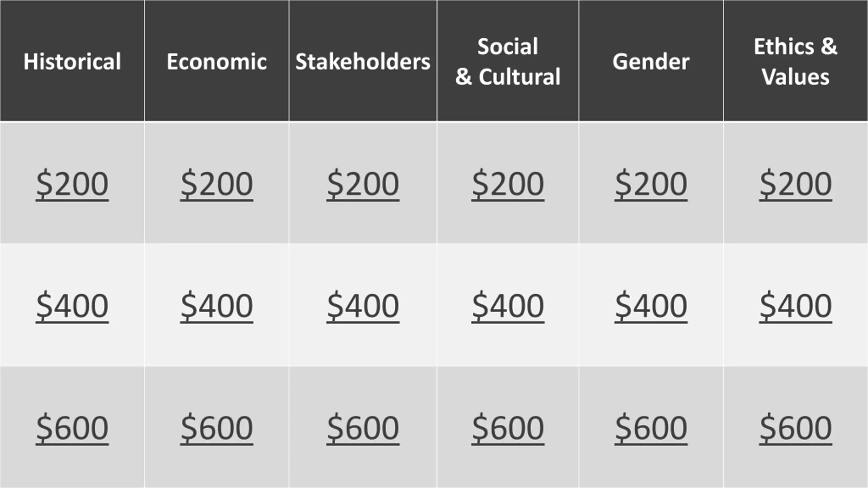
Task: Open the Gender $200 question
Action: [x=651, y=184]
